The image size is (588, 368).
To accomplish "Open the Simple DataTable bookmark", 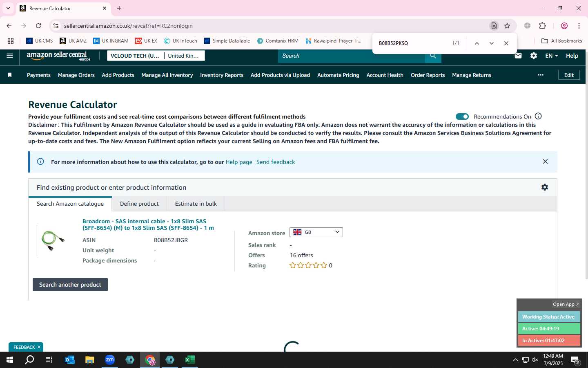I will tap(227, 41).
